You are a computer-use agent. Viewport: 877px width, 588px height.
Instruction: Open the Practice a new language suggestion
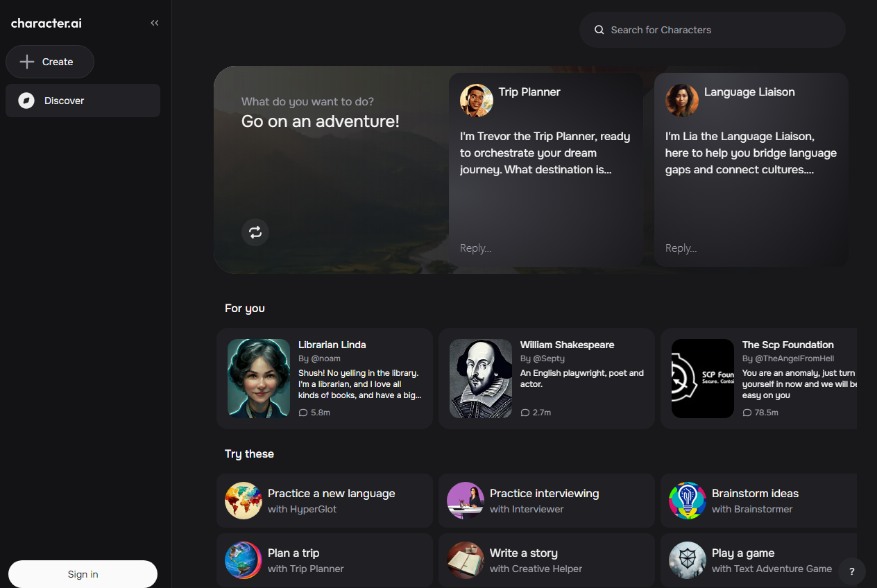(325, 501)
